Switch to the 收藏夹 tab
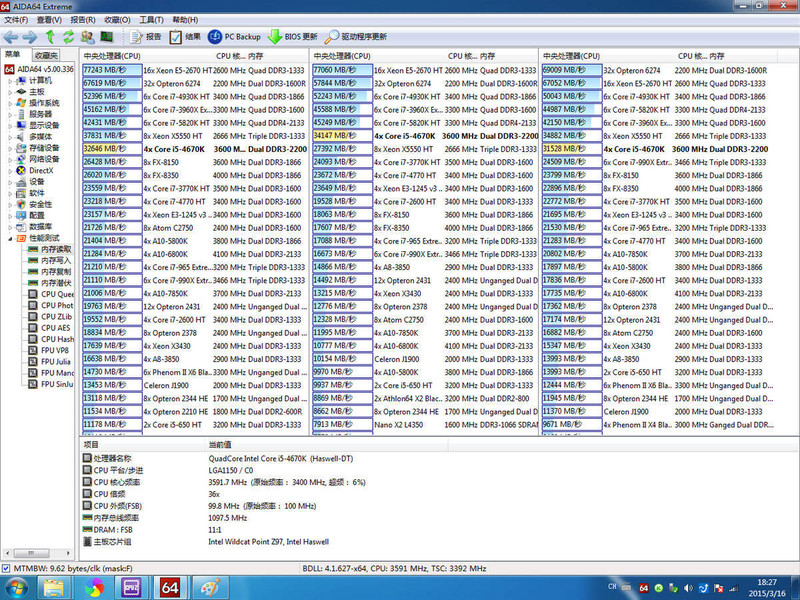The height and width of the screenshot is (600, 800). pos(44,55)
